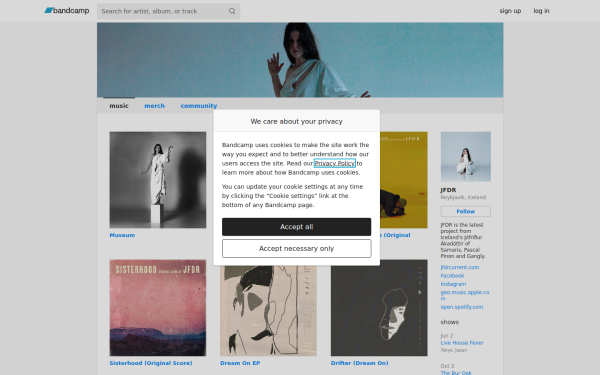Viewport: 600px width, 375px height.
Task: Open the open.spotify.com link
Action: 461,307
